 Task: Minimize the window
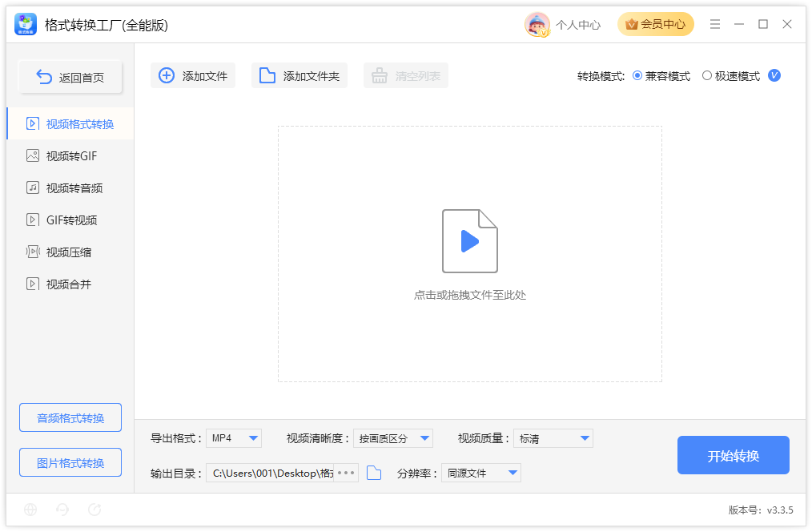click(x=739, y=24)
